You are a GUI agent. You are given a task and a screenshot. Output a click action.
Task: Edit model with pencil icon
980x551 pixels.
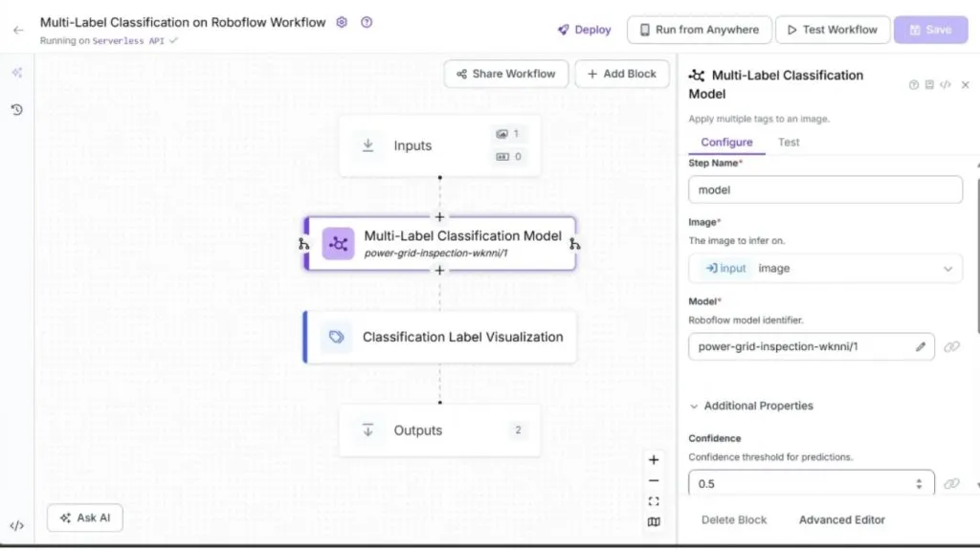[x=920, y=346]
